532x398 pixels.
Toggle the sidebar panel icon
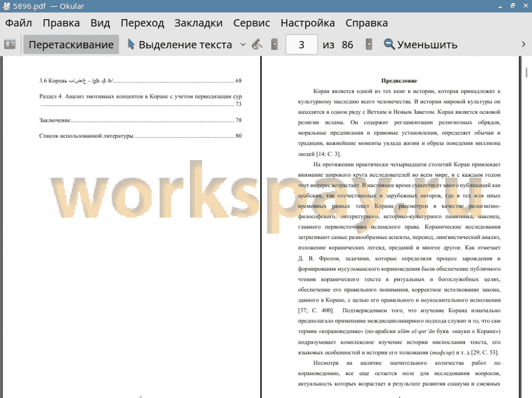click(x=10, y=45)
